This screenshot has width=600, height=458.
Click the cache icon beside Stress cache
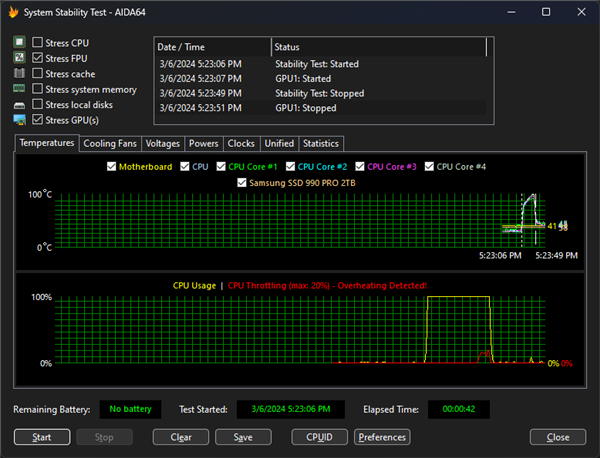[19, 74]
